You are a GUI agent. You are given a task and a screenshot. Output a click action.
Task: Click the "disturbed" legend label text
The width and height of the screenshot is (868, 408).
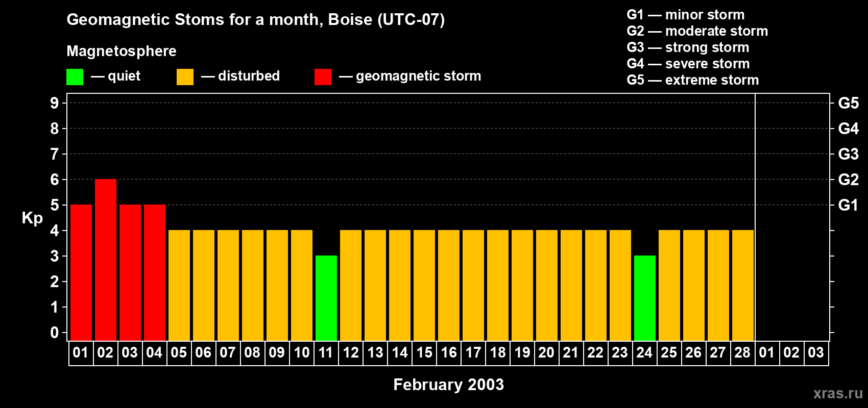point(249,76)
